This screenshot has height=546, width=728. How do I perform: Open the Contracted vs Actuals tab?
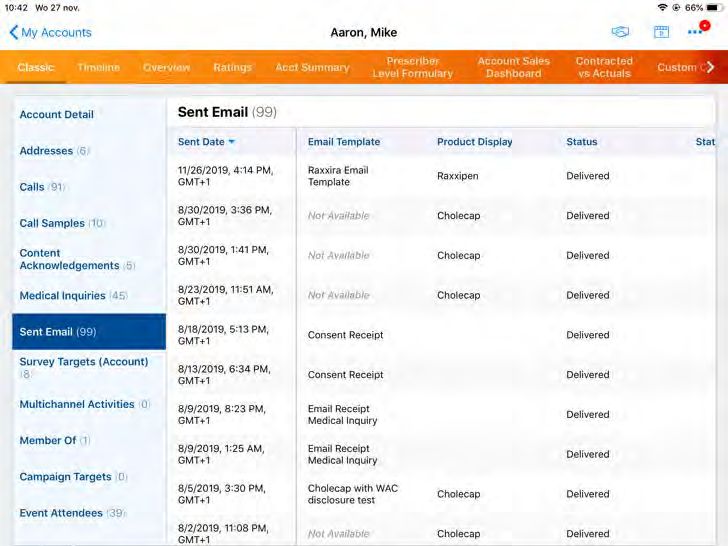604,68
